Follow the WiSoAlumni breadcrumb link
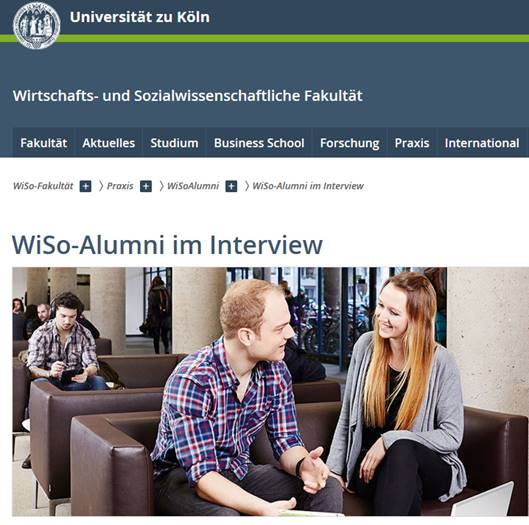Image resolution: width=529 pixels, height=525 pixels. coord(193,186)
